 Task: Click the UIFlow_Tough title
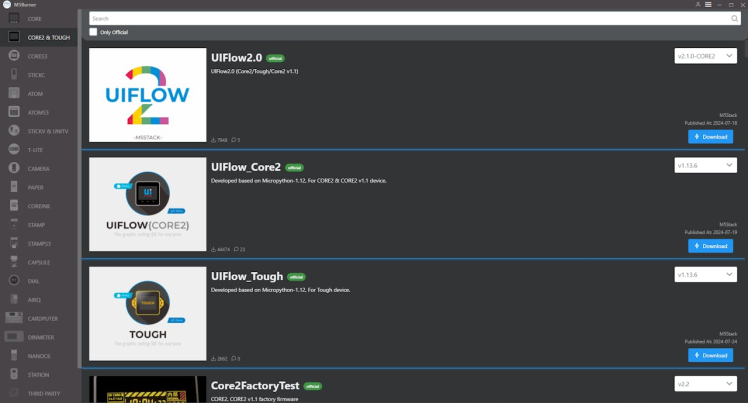click(x=247, y=276)
